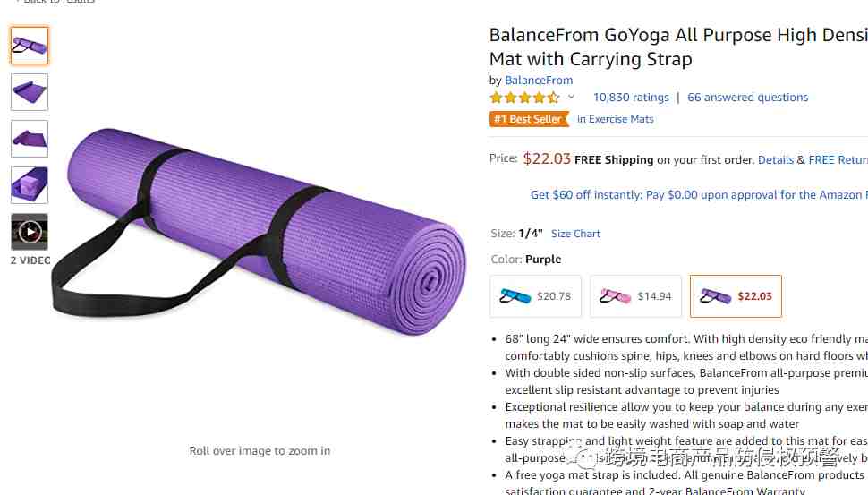
Task: Expand the star rating dropdown arrow
Action: pos(571,97)
